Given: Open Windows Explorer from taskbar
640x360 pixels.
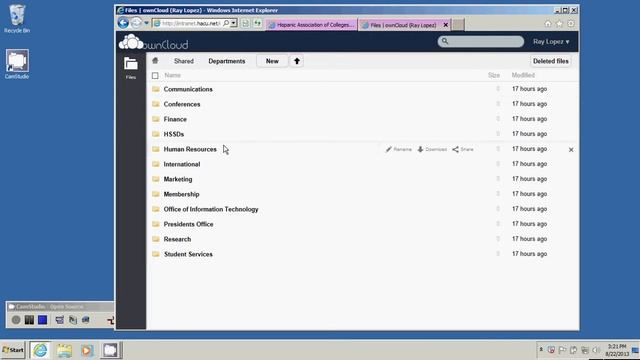Looking at the screenshot, I should tap(64, 350).
